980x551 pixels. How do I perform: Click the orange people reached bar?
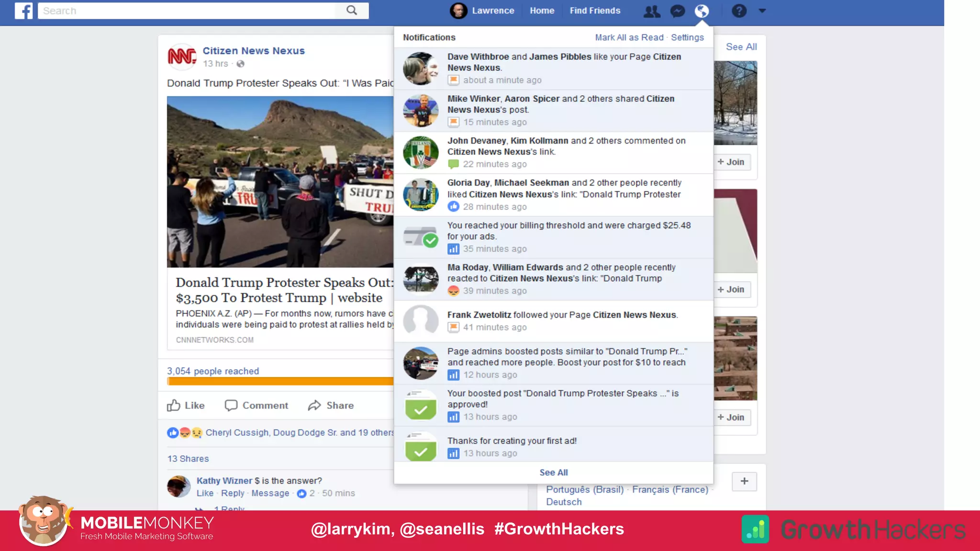[280, 381]
